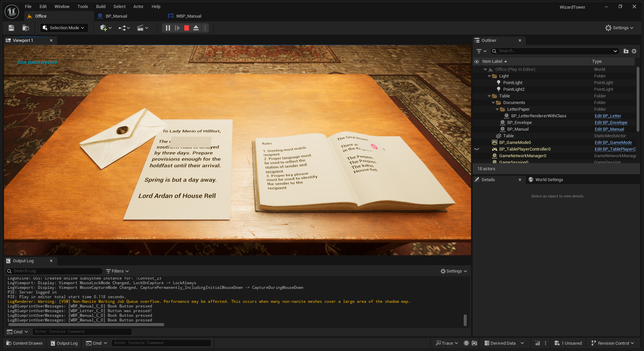Click the Output Log vertical scrollbar thumb
The image size is (644, 351).
pos(465,320)
